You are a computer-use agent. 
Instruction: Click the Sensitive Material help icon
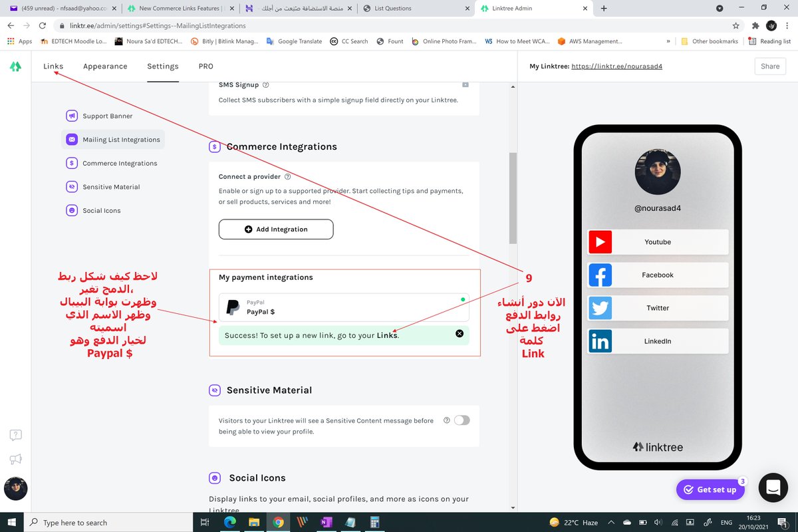pos(446,420)
